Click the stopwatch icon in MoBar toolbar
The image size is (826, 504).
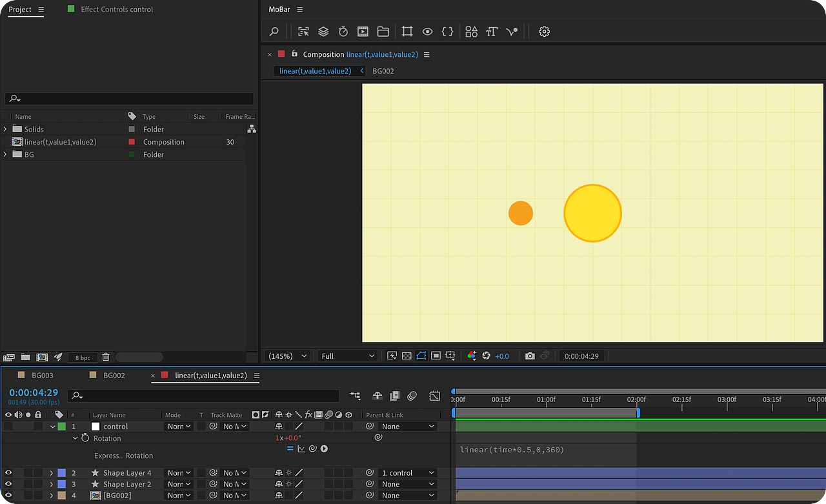[343, 32]
